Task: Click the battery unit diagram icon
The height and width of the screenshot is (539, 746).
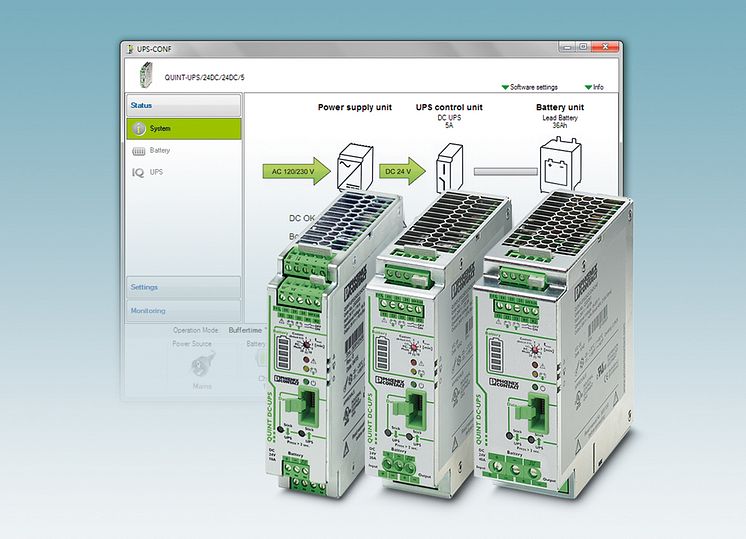Action: 560,164
